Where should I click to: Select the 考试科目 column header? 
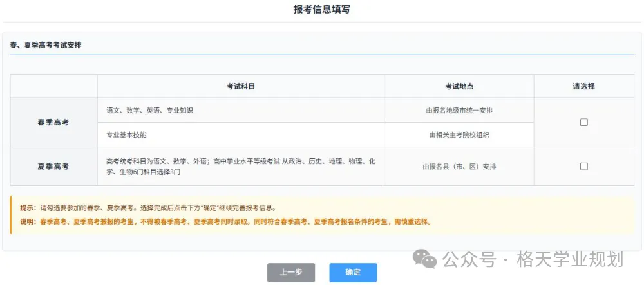(x=241, y=86)
